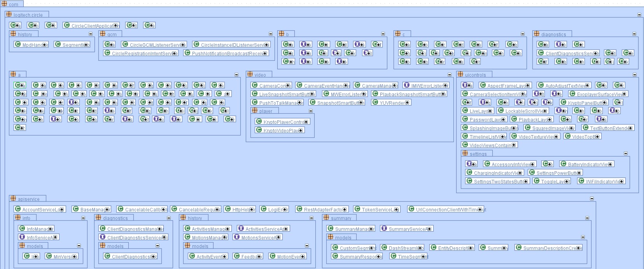644x269 pixels.
Task: Click the package icon on the apiservice tab
Action: tap(13, 198)
